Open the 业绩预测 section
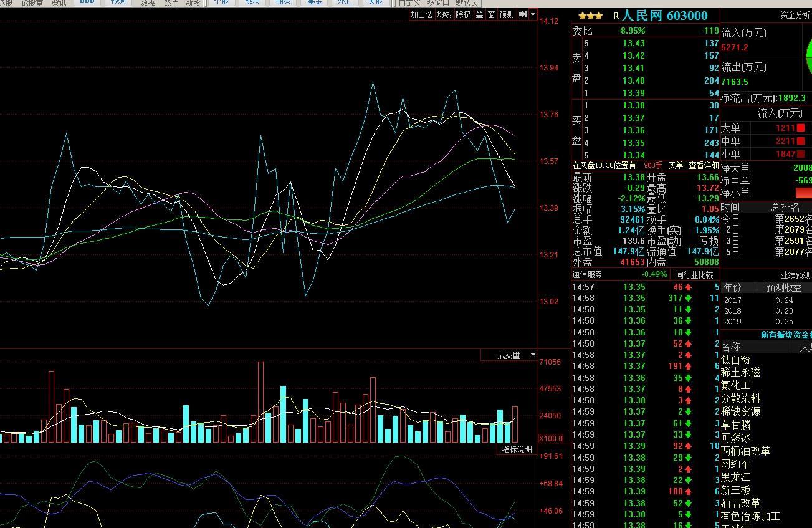Image resolution: width=812 pixels, height=528 pixels. coord(796,275)
